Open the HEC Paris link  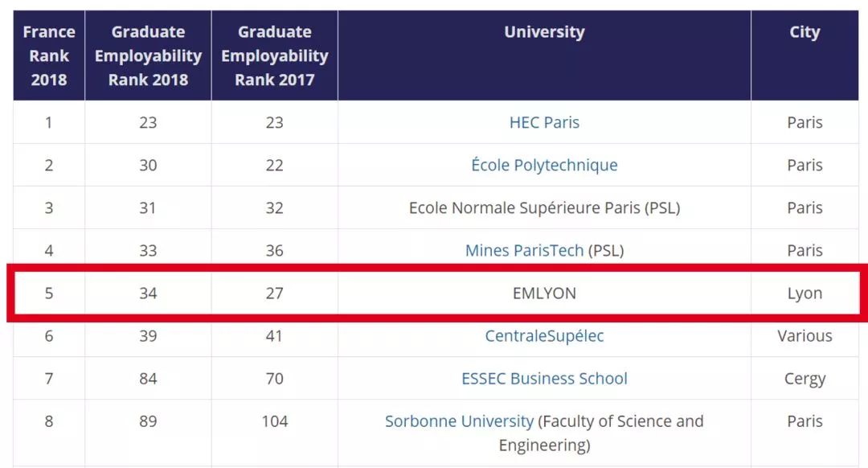point(544,122)
